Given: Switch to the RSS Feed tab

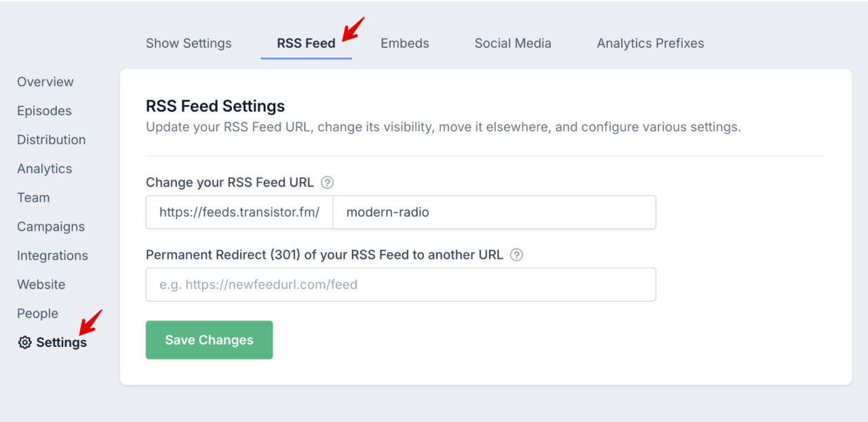Looking at the screenshot, I should pyautogui.click(x=306, y=43).
